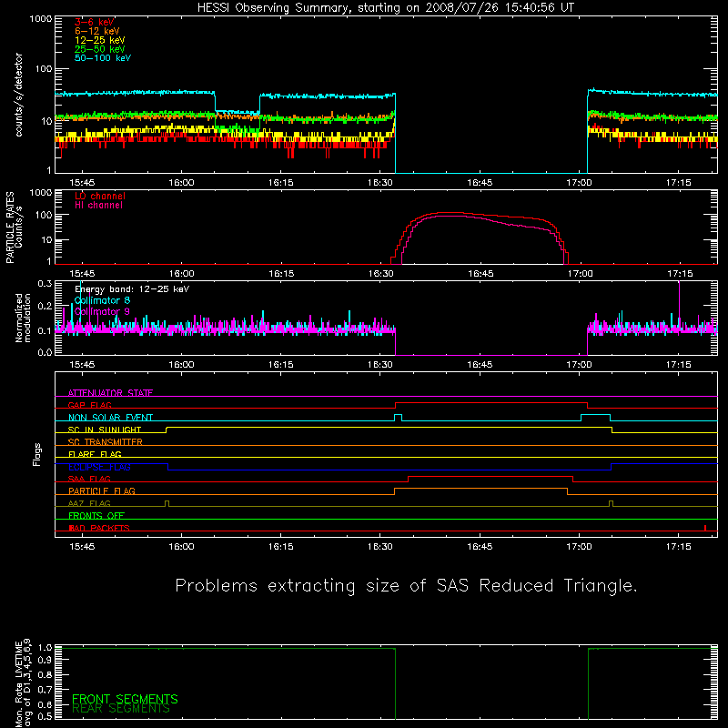Click the Normalized modulation axis label

[x=23, y=318]
